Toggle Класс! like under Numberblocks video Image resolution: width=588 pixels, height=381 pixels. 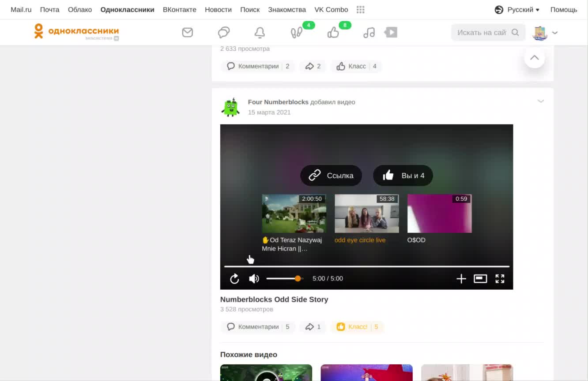(x=358, y=327)
